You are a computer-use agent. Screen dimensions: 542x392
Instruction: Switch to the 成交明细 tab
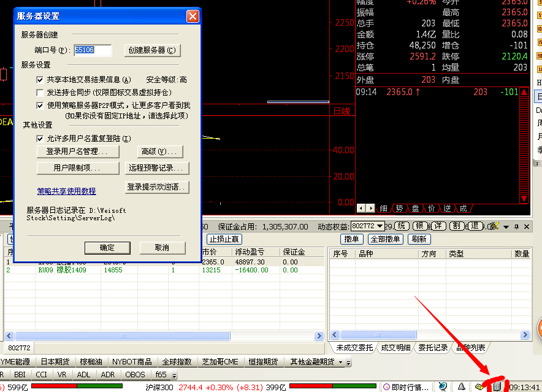click(396, 348)
